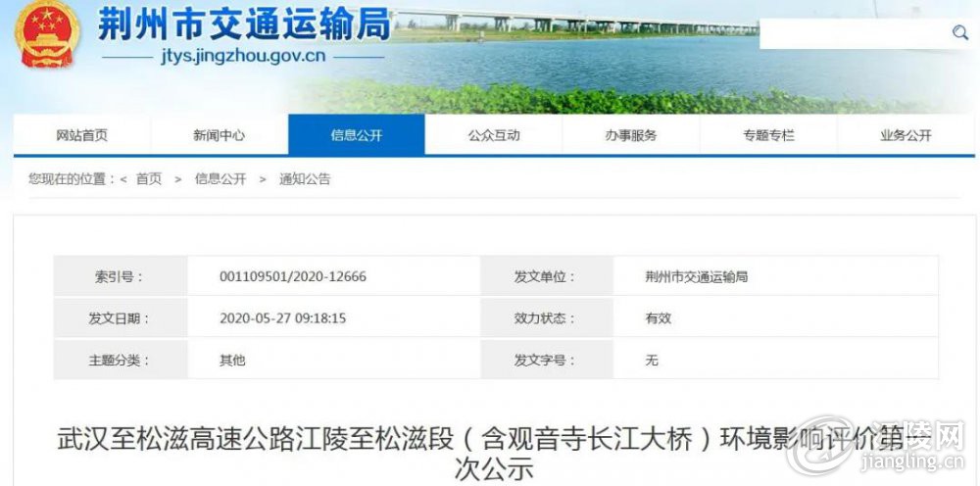980x486 pixels.
Task: Click the 发文字号 label cell
Action: coord(547,360)
